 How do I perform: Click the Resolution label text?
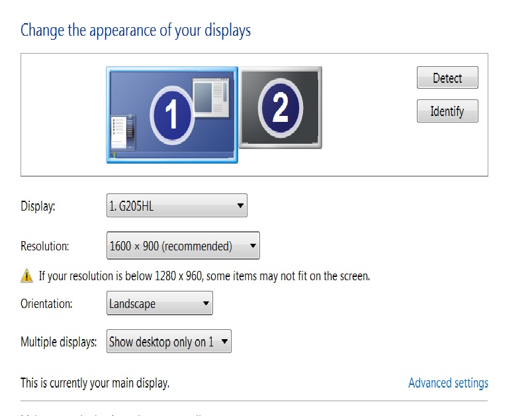(45, 246)
